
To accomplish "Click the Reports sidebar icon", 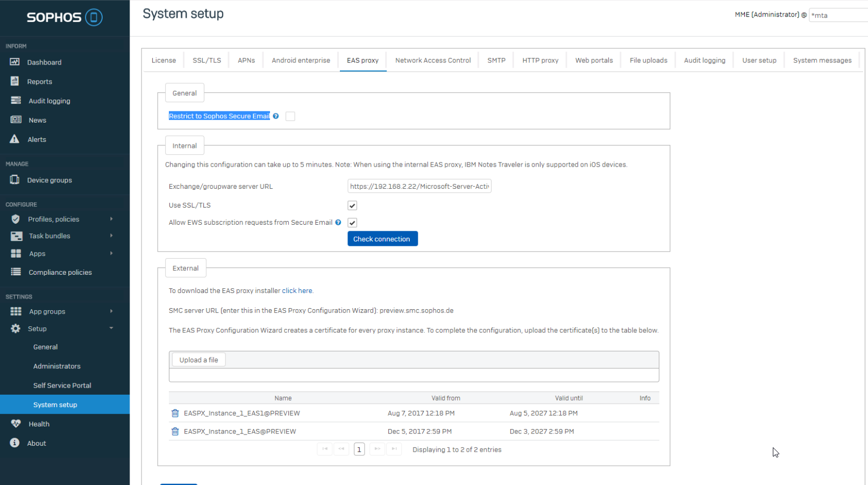I will [15, 81].
